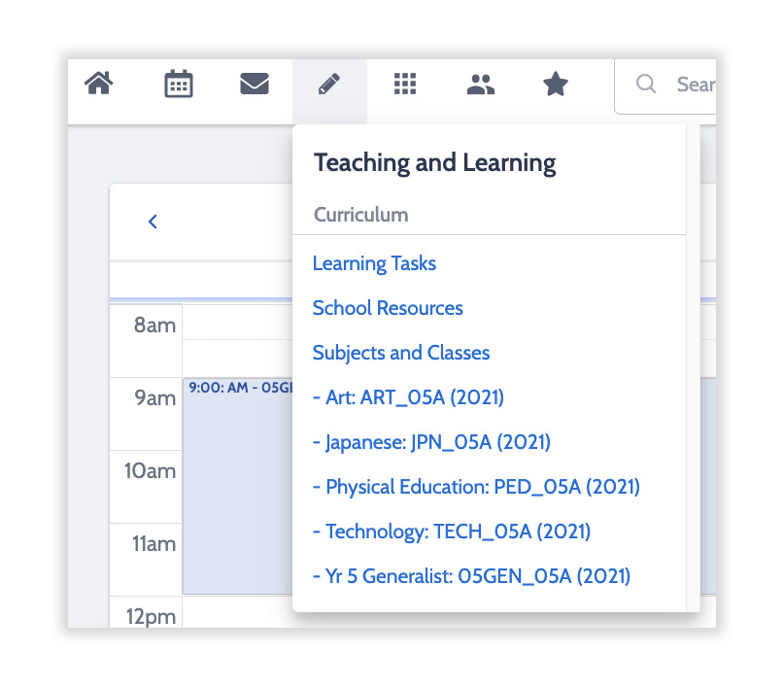Open School Resources link

click(x=388, y=308)
